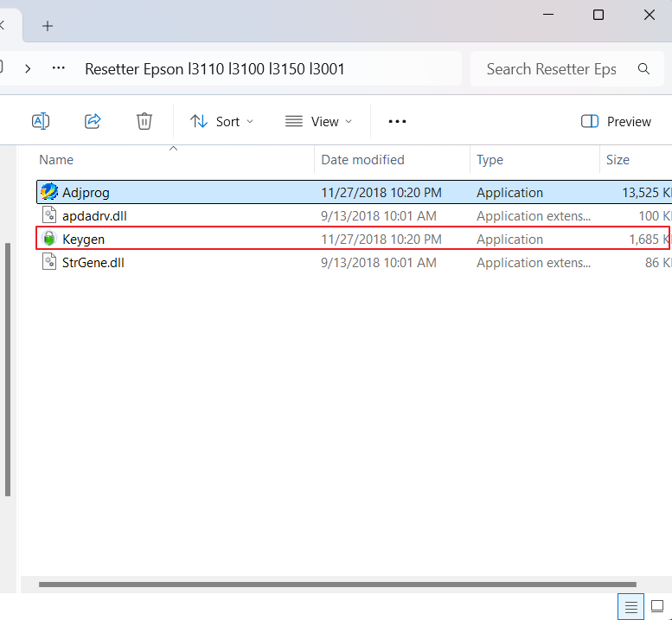Click the Delete trash can icon

coord(144,121)
